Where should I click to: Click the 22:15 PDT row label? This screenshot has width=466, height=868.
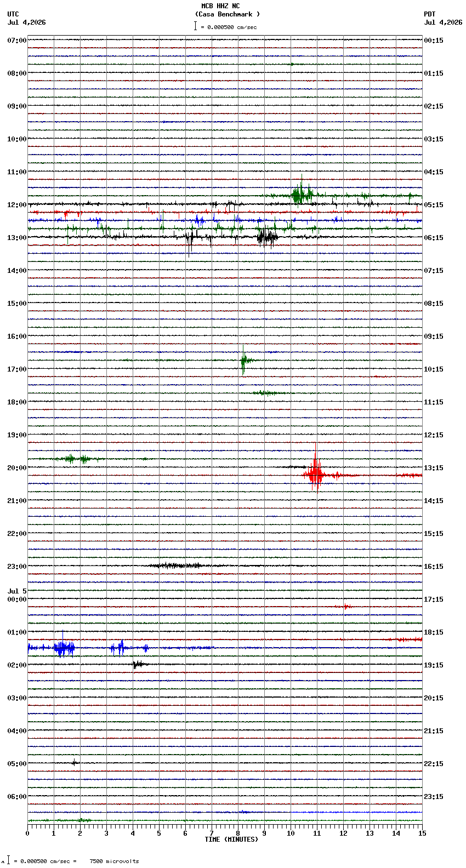(434, 764)
